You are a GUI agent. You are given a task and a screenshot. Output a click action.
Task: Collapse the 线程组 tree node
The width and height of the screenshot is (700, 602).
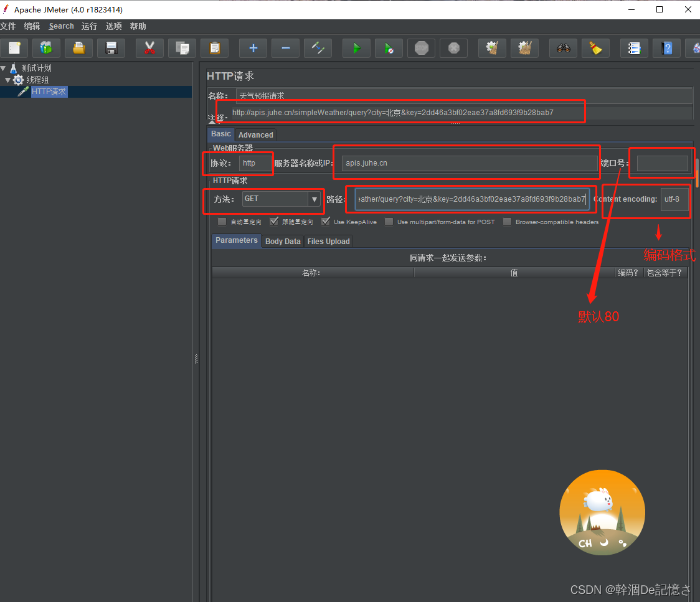point(7,80)
